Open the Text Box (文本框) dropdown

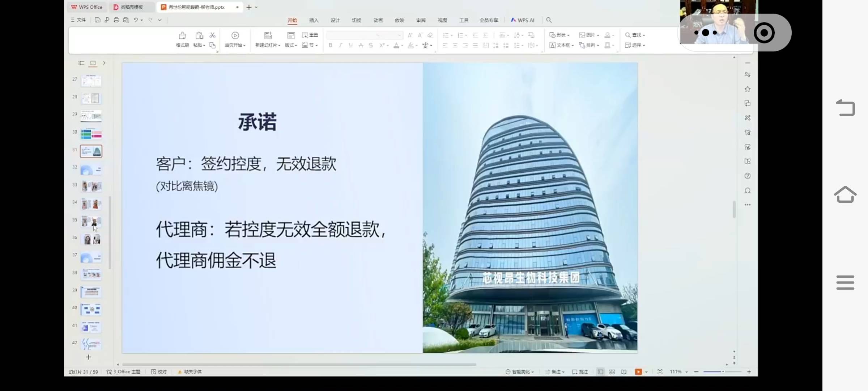pyautogui.click(x=561, y=45)
